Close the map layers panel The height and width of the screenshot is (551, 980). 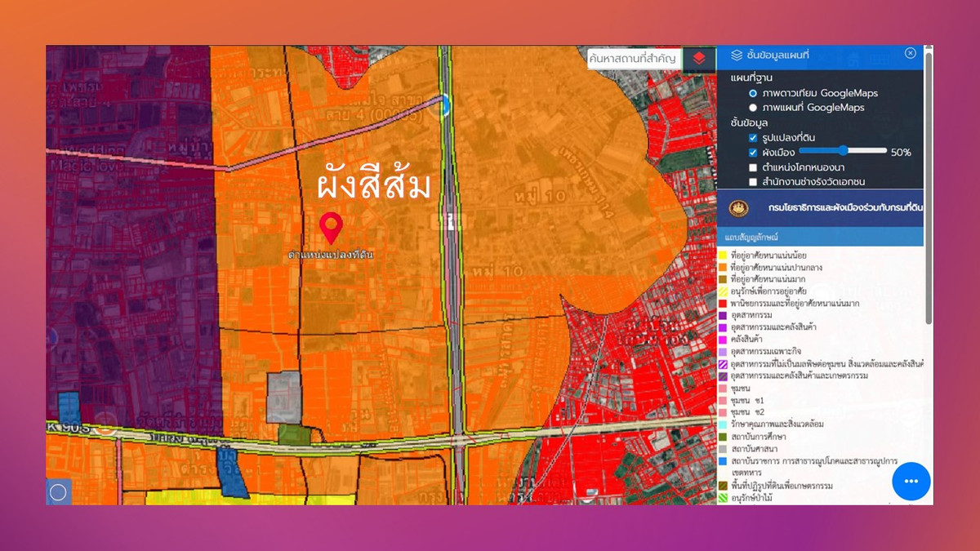click(911, 53)
